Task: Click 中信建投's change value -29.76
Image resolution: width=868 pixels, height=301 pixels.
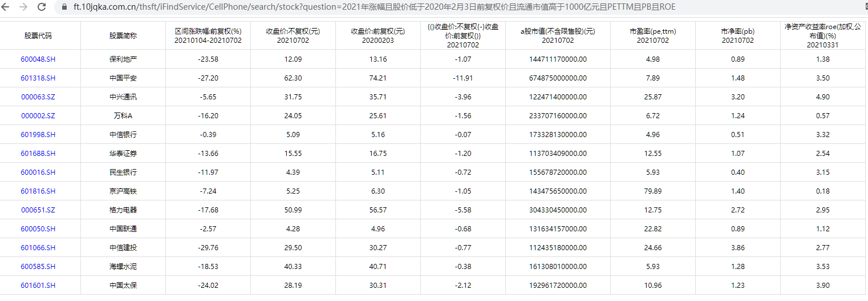Action: [208, 248]
